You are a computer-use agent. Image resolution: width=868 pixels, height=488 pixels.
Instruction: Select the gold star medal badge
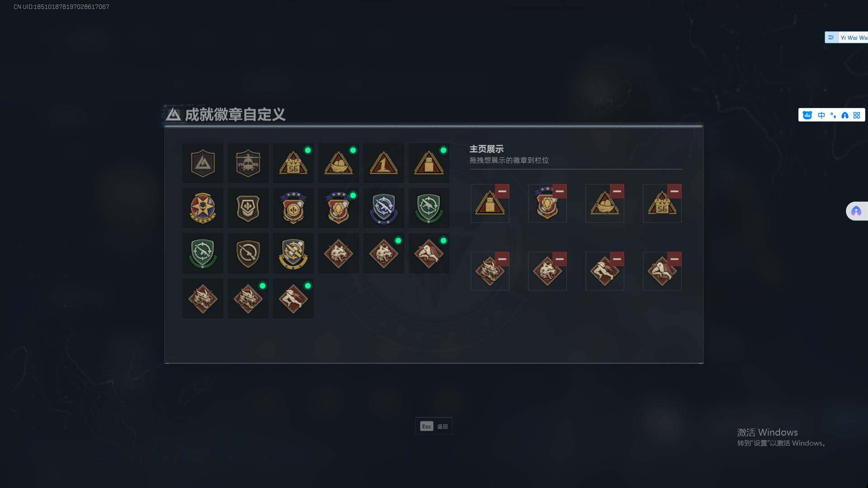click(x=203, y=208)
